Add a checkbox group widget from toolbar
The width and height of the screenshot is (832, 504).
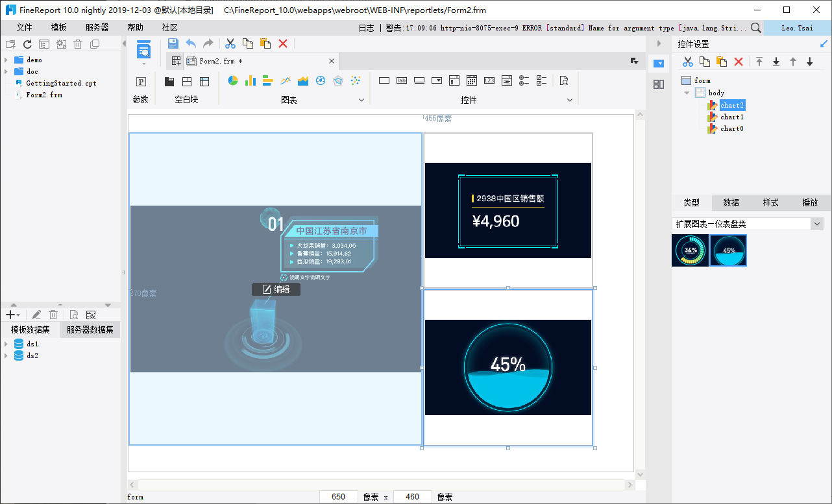[542, 81]
